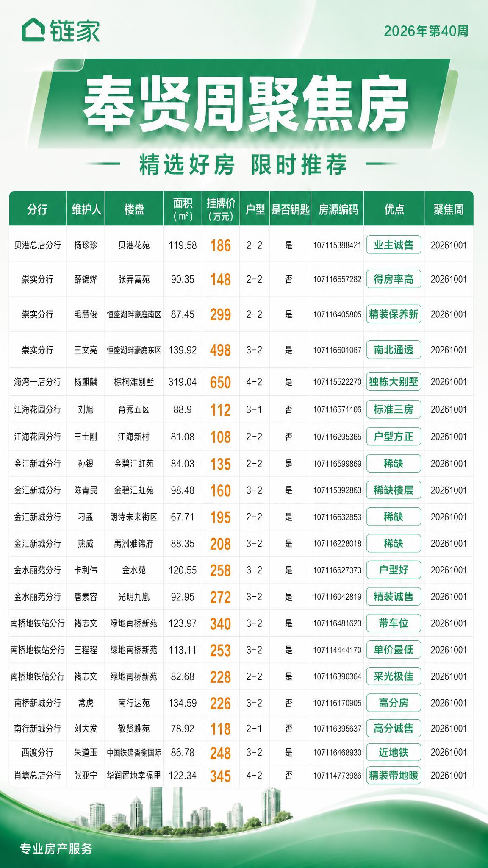Click the 链家 house logo icon
The height and width of the screenshot is (868, 488).
tap(33, 30)
